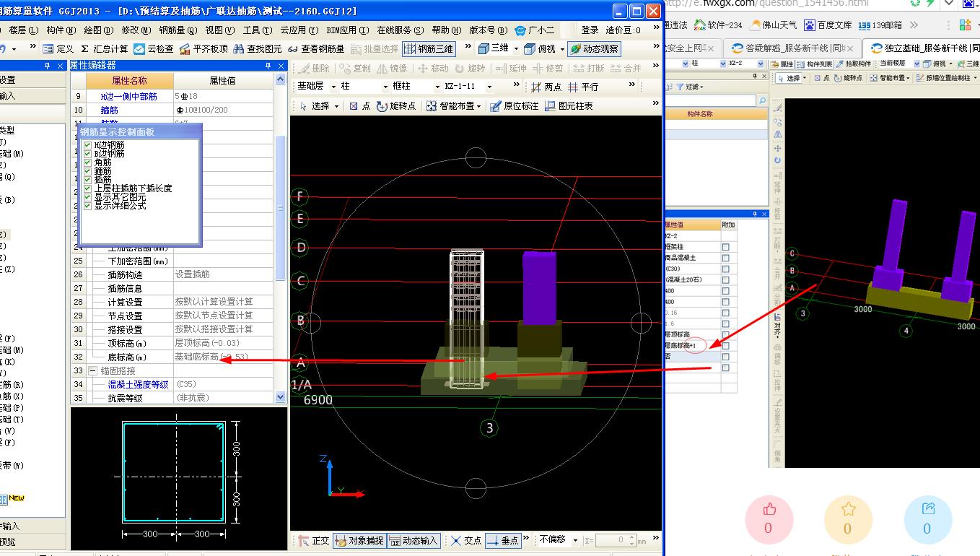Click 广小二 assistant button
The image size is (980, 556).
click(x=535, y=30)
